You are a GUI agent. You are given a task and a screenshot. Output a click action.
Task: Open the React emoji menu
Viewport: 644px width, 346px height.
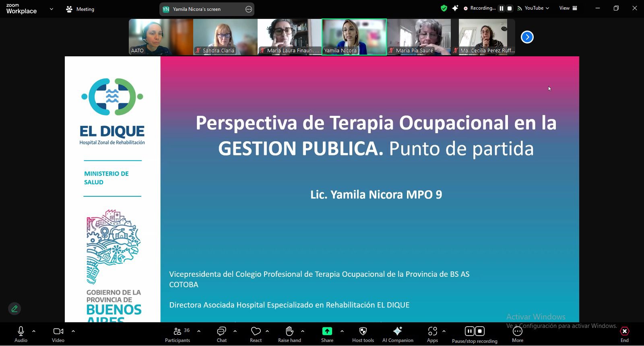(256, 334)
